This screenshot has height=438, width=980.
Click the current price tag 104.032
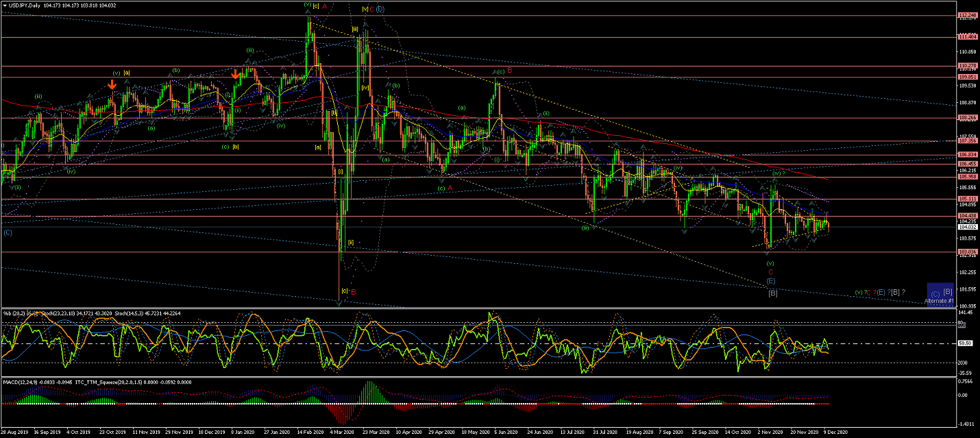pos(967,227)
